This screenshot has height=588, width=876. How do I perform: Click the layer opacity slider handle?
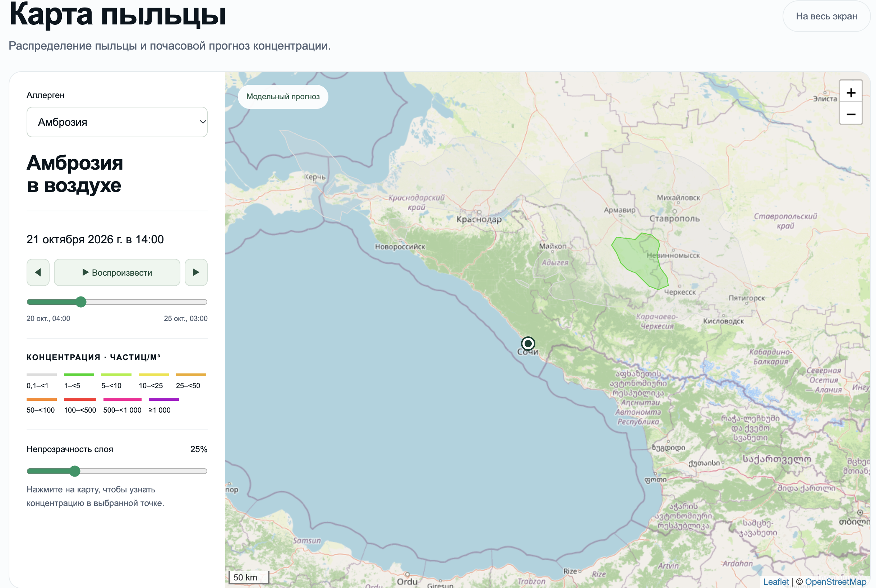coord(75,471)
